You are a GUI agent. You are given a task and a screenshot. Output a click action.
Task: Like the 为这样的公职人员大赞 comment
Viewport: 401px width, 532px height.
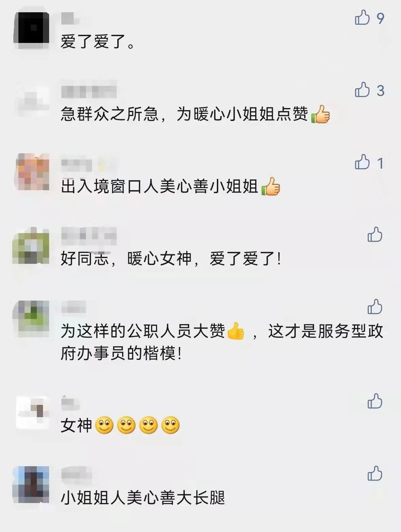coord(375,307)
